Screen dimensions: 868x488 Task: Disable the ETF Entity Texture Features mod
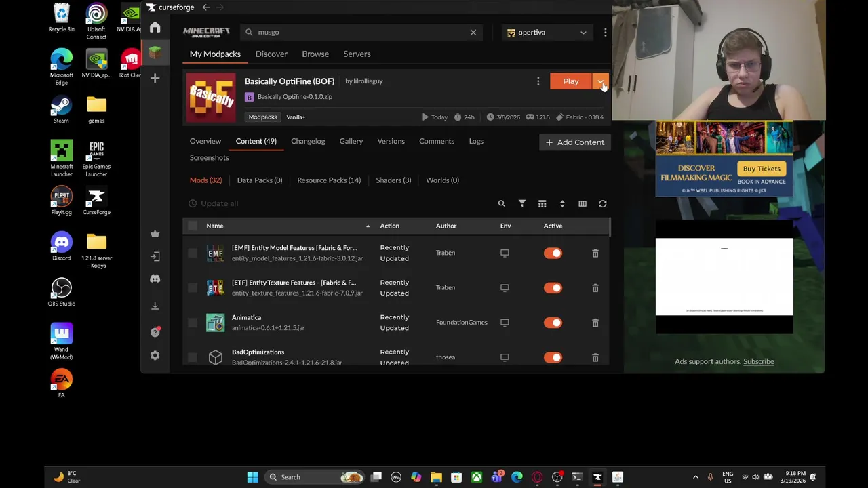click(553, 287)
